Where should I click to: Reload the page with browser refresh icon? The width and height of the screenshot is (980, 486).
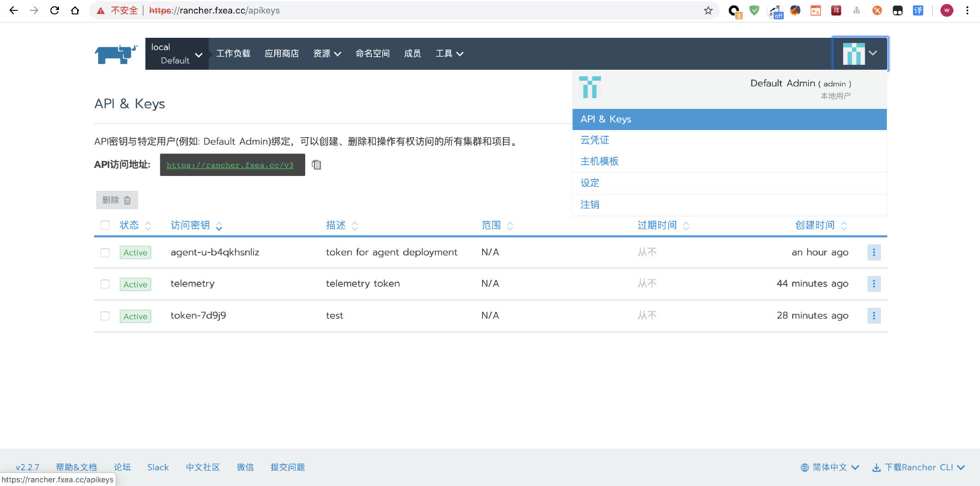pos(54,10)
